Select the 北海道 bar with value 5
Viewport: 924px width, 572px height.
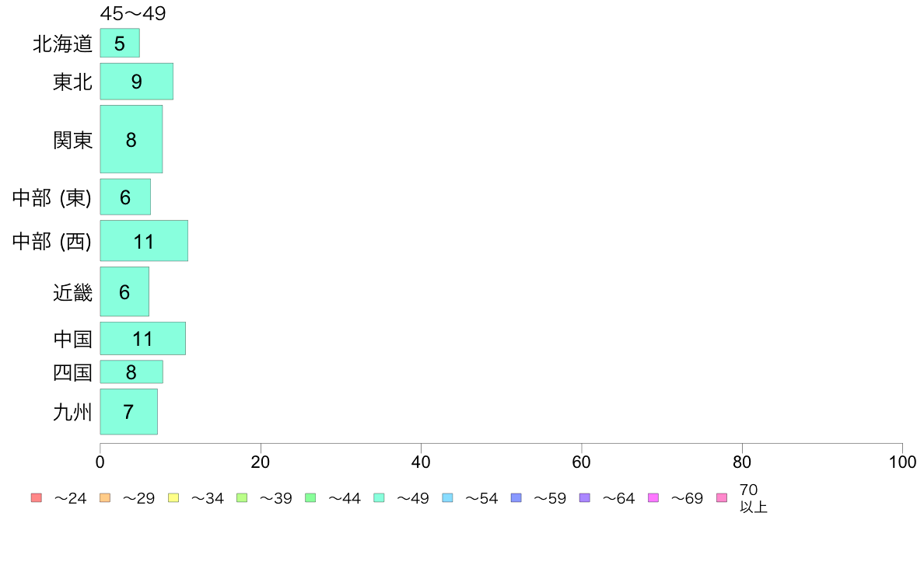120,43
